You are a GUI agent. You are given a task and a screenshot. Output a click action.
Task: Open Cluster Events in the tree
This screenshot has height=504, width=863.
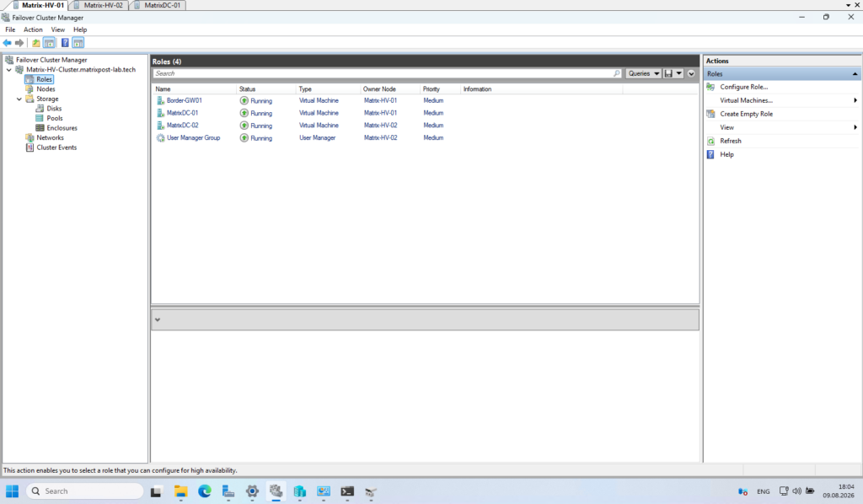coord(56,147)
